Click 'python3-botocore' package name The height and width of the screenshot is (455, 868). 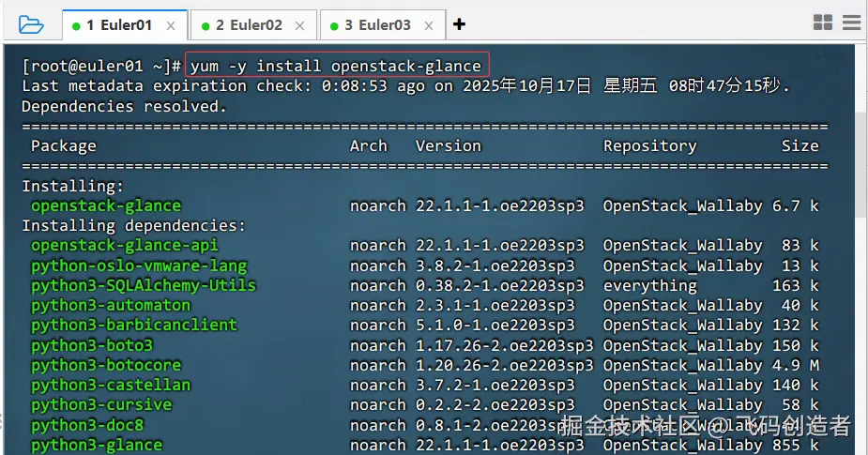tap(106, 365)
